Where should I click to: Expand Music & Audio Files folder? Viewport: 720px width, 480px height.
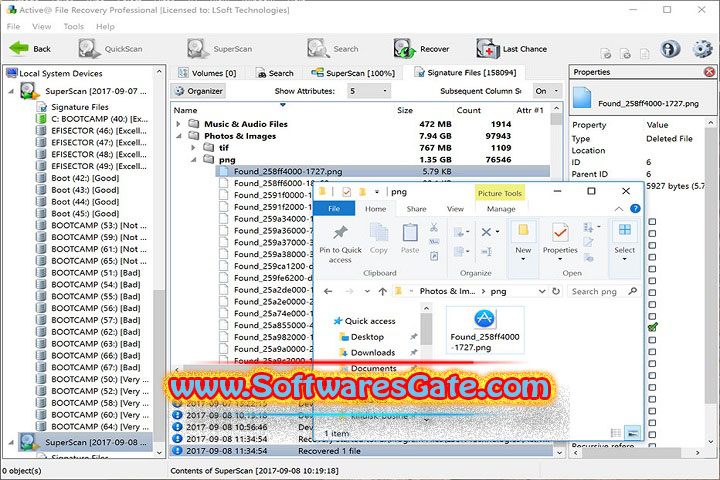click(179, 124)
